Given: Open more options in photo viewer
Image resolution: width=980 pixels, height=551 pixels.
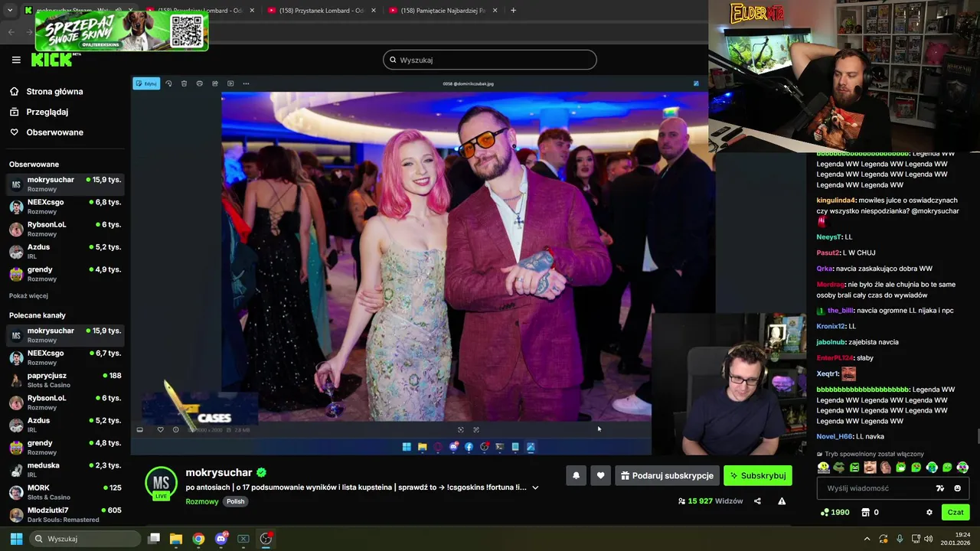Looking at the screenshot, I should point(246,83).
